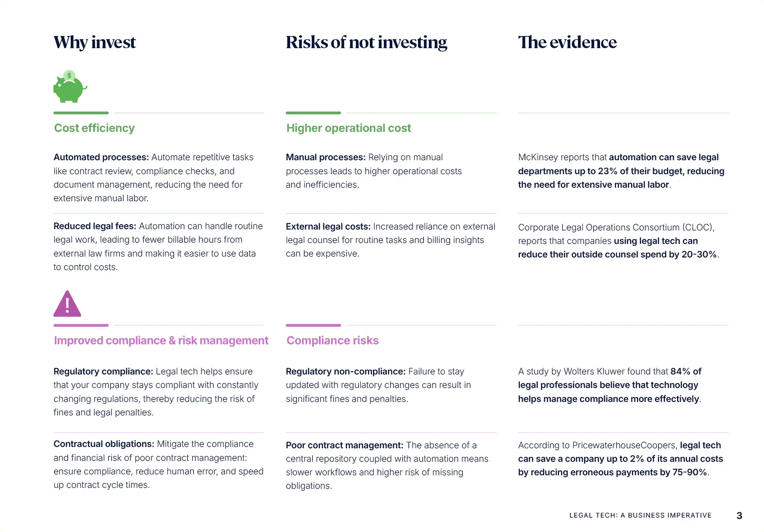Click the CLOC outside counsel spend paragraph
764x532 pixels.
coord(618,241)
